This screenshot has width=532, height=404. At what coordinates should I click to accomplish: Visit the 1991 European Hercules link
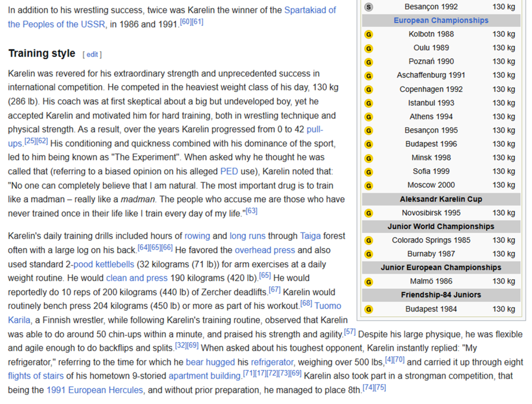click(95, 389)
